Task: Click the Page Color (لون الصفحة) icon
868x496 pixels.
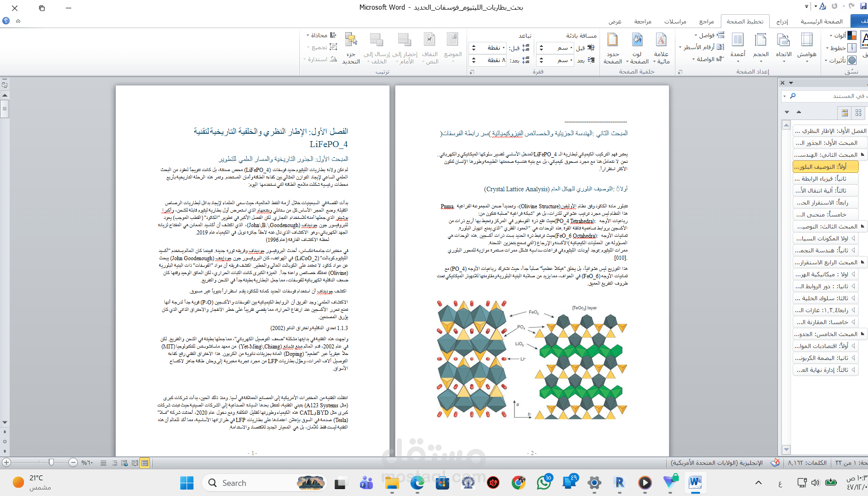Action: tap(637, 40)
